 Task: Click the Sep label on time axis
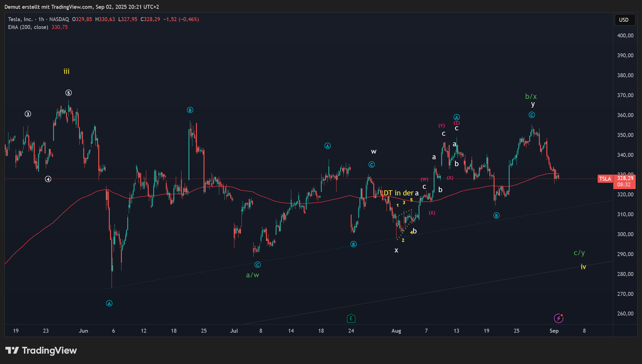click(554, 331)
